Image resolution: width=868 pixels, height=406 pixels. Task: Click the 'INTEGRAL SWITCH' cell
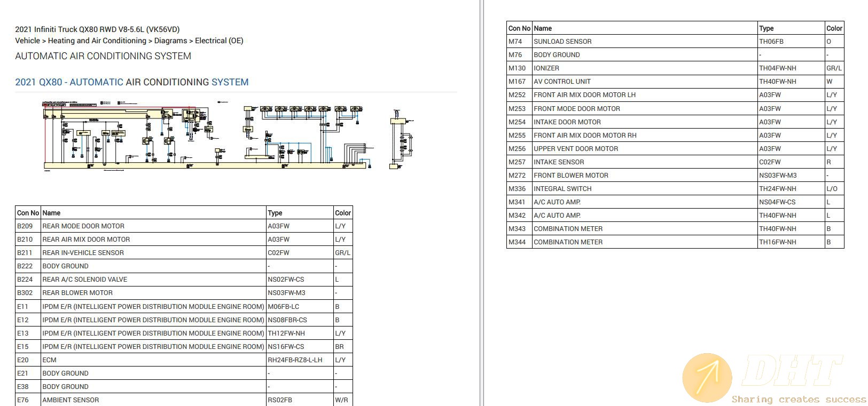tap(645, 188)
